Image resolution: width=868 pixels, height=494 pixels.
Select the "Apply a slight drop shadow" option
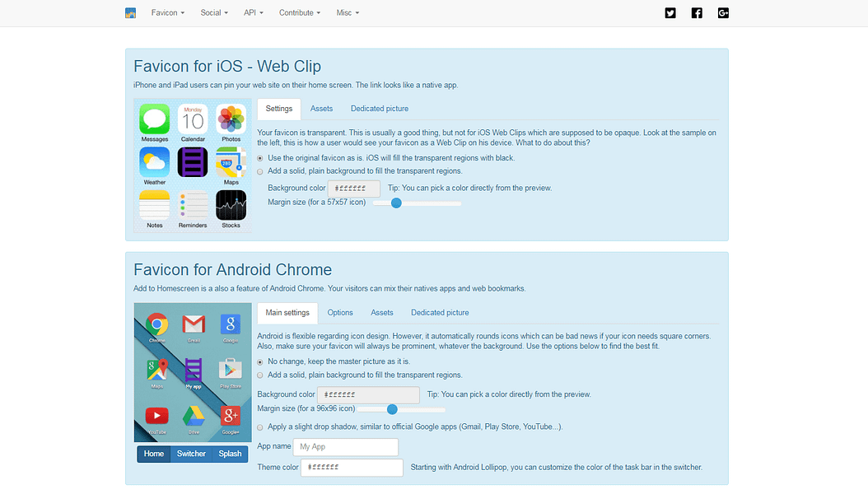point(259,426)
